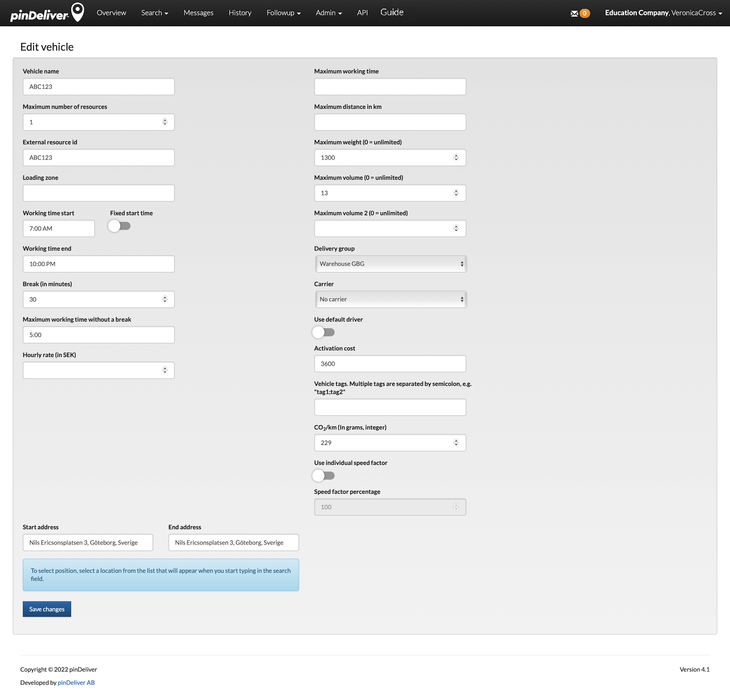Go to the Overview page

(x=111, y=13)
